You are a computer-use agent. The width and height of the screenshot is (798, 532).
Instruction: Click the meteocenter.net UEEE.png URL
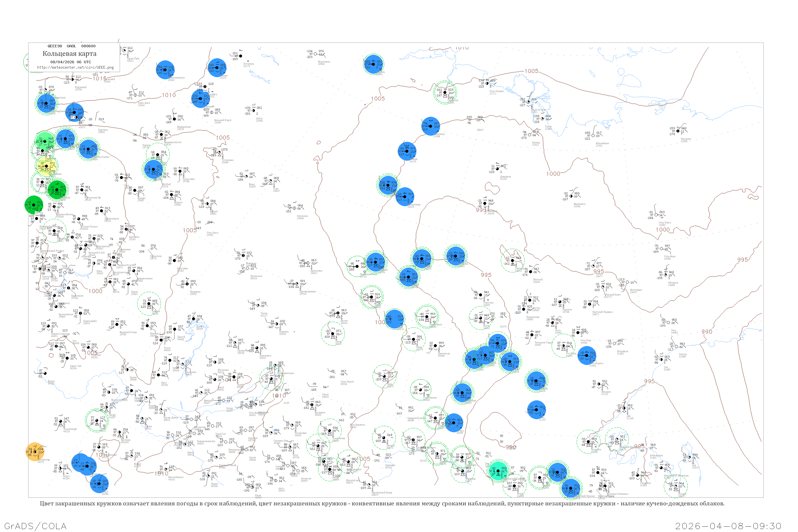(x=75, y=68)
